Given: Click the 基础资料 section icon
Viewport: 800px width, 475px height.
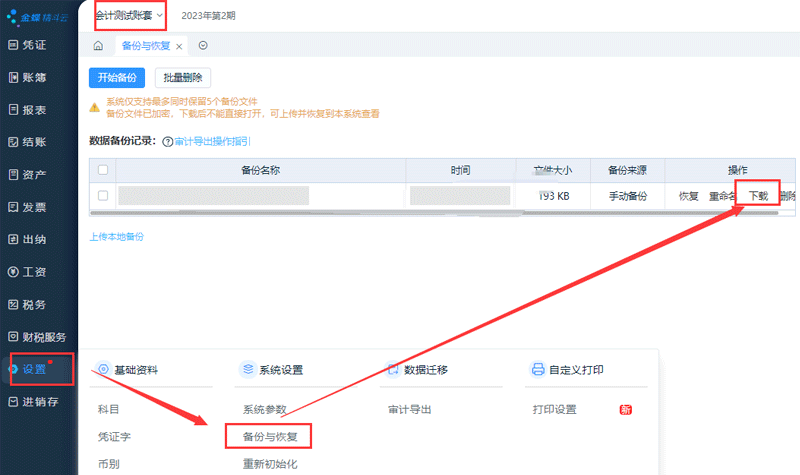Looking at the screenshot, I should tap(103, 369).
